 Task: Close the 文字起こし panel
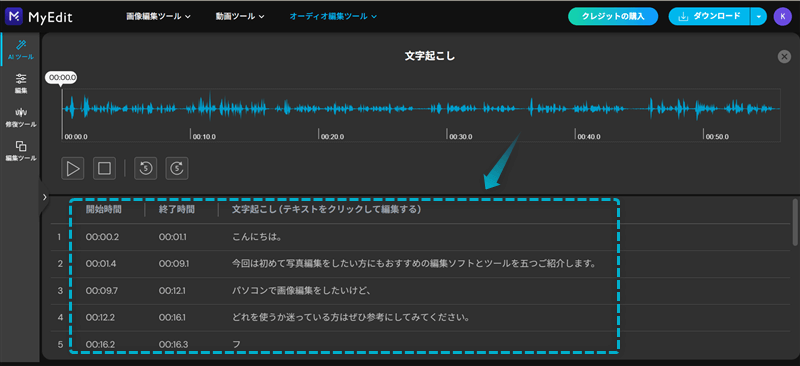(x=784, y=57)
